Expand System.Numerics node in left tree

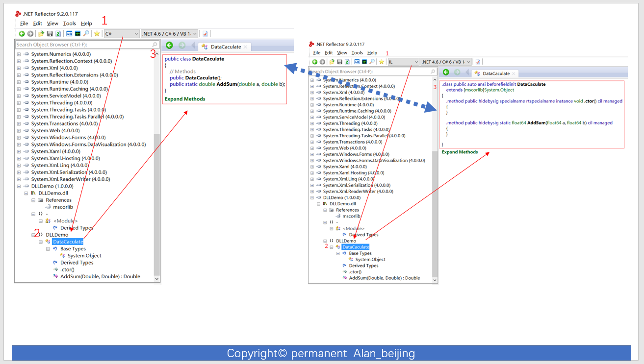[x=19, y=54]
